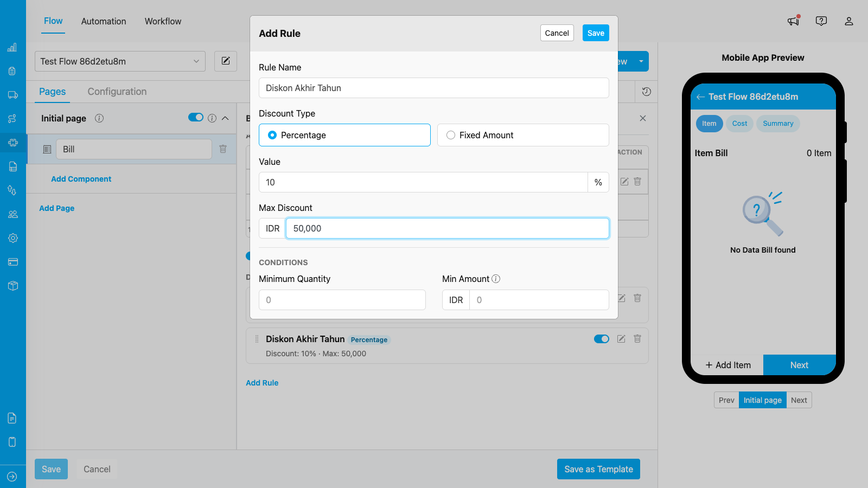The image size is (868, 488).
Task: Open the credit card icon in the sidebar
Action: pos(12,262)
